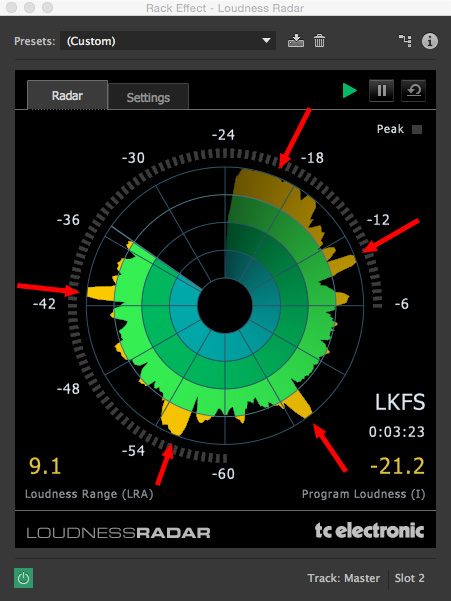Click the -18 scale label
Image resolution: width=451 pixels, height=601 pixels.
tap(312, 158)
